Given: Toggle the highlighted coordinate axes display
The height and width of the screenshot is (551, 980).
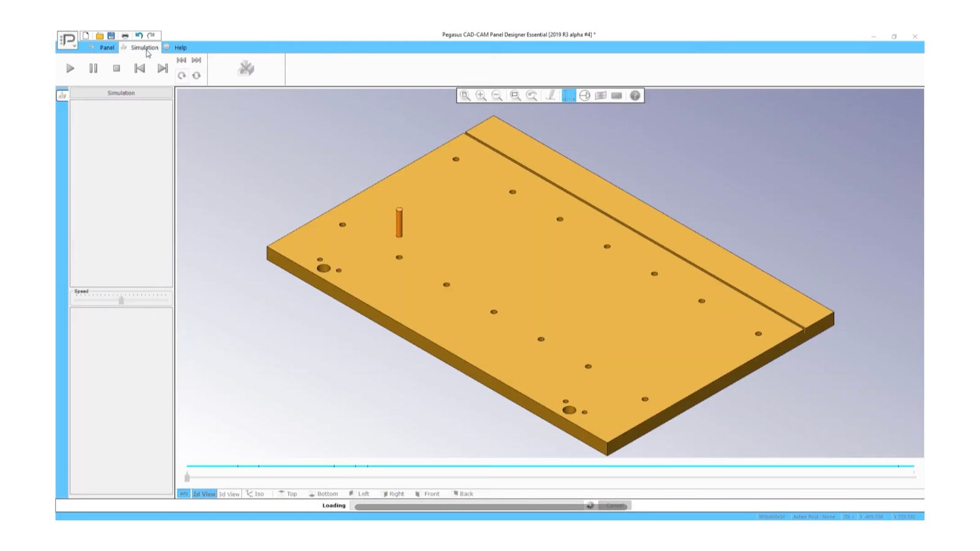Looking at the screenshot, I should coord(568,96).
